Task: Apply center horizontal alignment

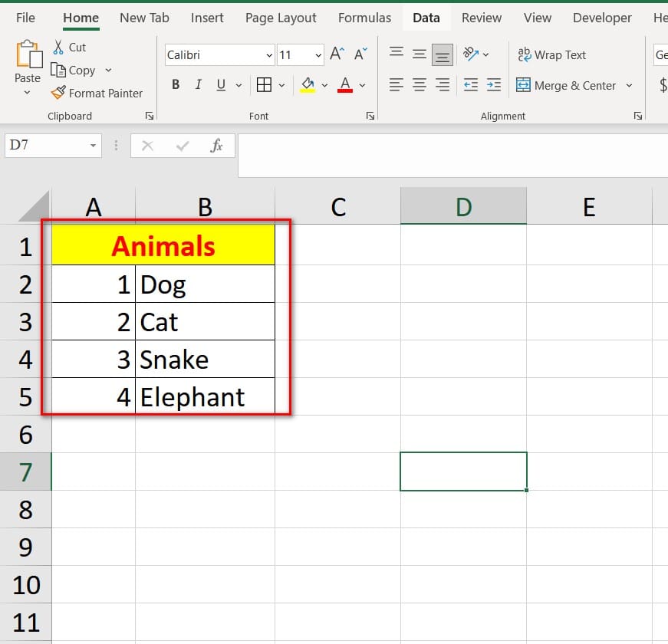Action: 420,85
